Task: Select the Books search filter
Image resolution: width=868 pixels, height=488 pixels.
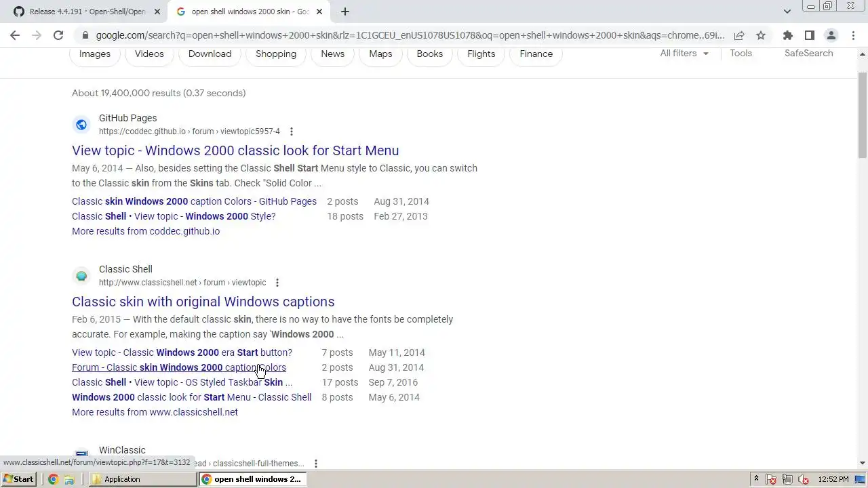Action: pyautogui.click(x=430, y=54)
